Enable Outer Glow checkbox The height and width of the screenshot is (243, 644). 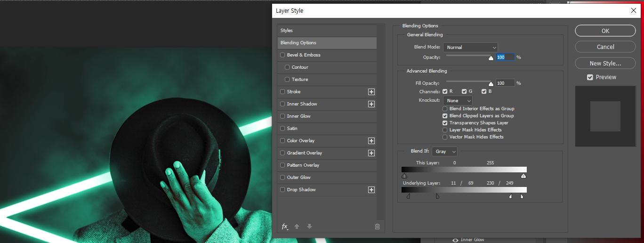282,178
